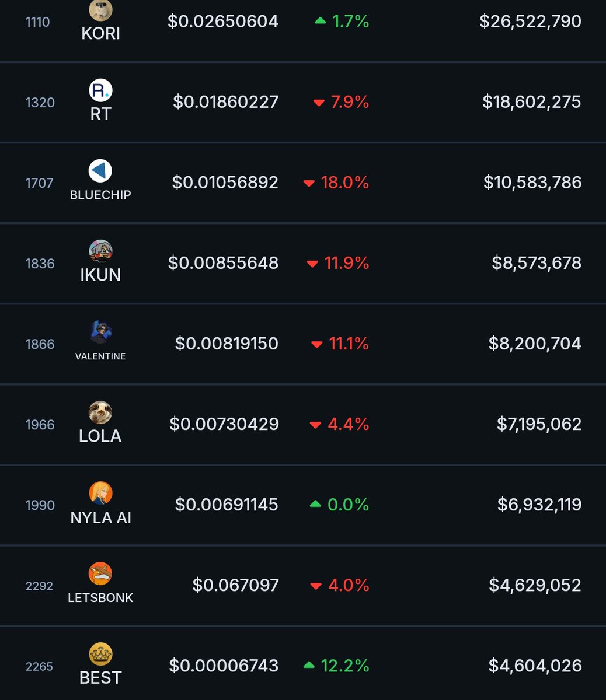Select the LETSBONK token label
The image size is (606, 700).
click(100, 597)
